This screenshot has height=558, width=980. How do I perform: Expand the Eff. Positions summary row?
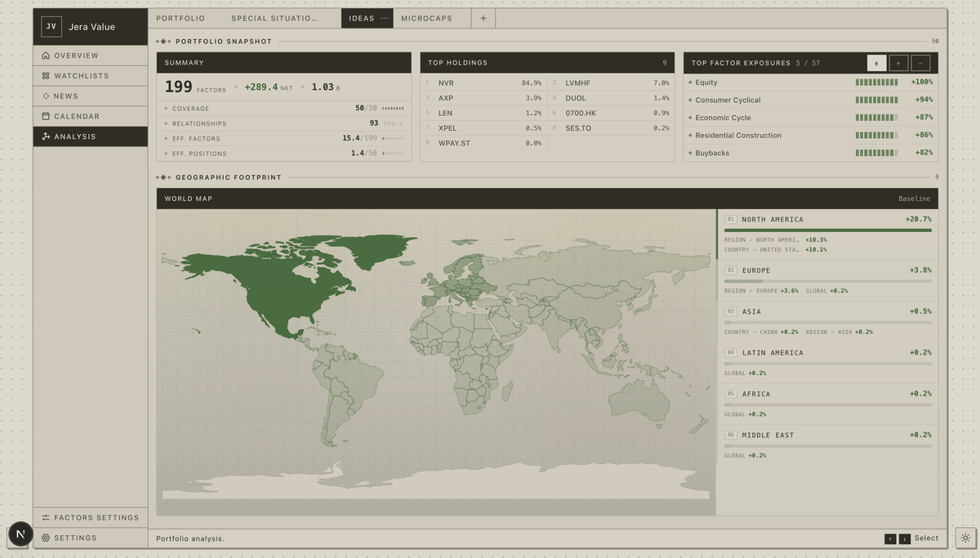[x=284, y=153]
